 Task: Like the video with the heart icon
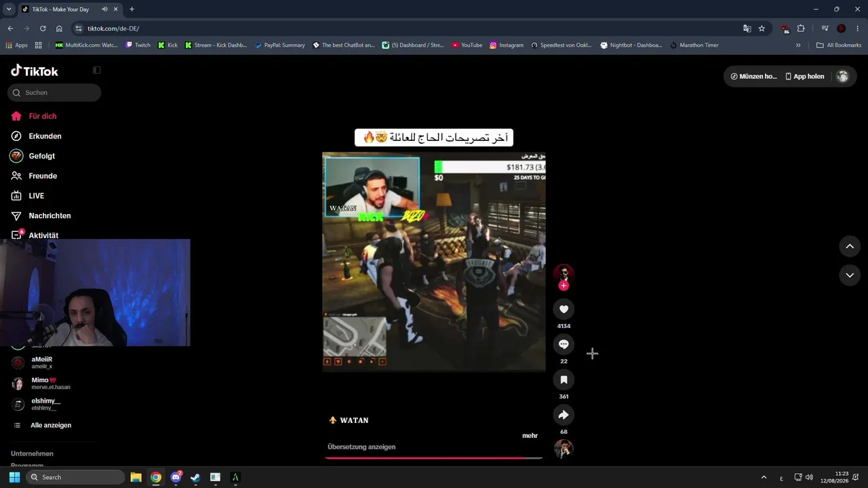pos(564,309)
